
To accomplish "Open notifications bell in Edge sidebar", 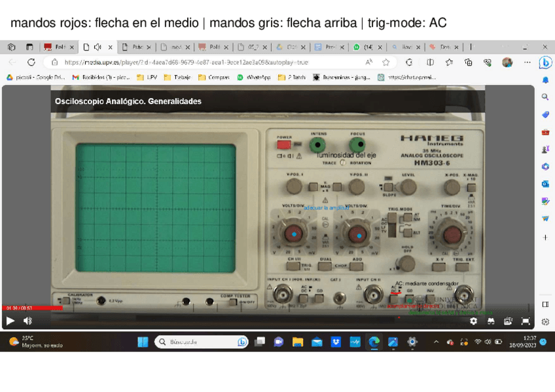I will click(x=545, y=80).
